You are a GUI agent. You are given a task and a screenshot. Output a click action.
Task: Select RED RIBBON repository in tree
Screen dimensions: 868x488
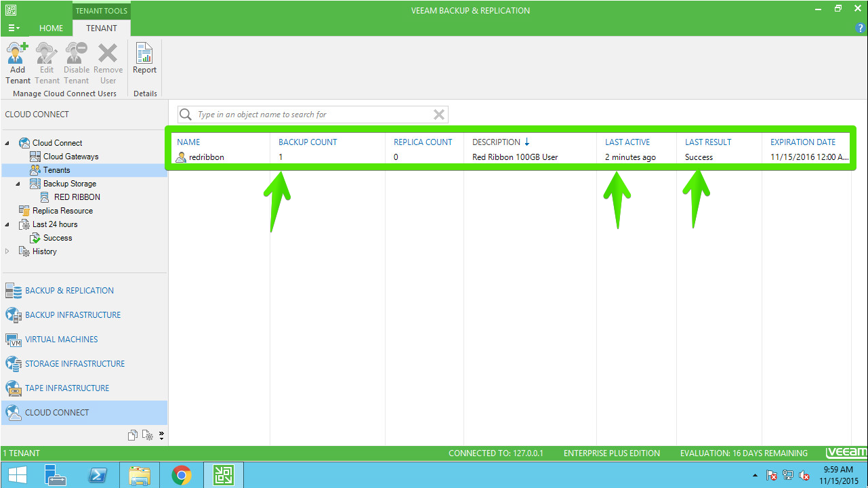point(77,197)
